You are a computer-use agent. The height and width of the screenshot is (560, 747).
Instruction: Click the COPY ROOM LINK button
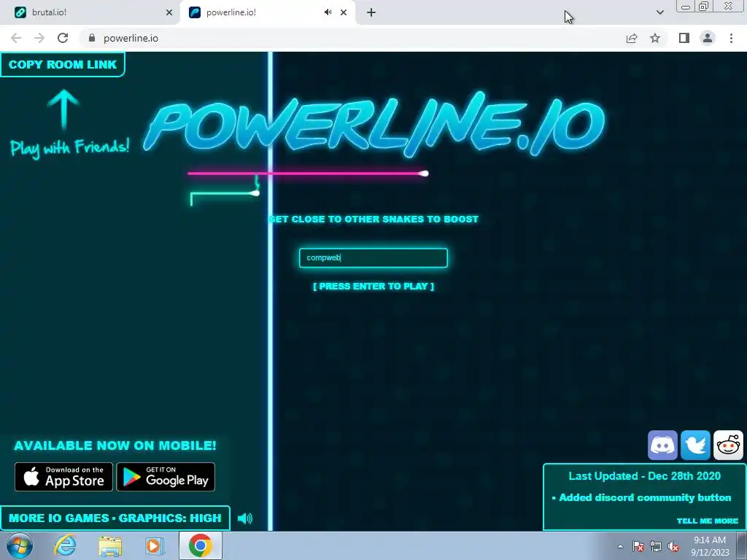click(63, 64)
